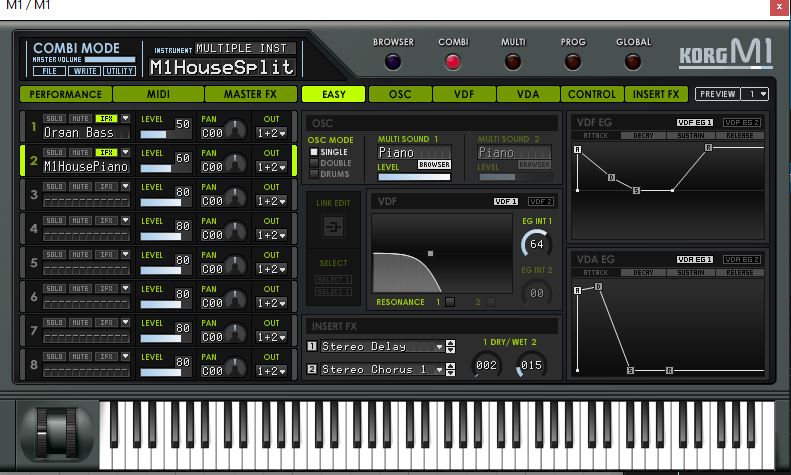The height and width of the screenshot is (475, 791).
Task: Solo timbre 2 M1HousePiano
Action: tap(54, 152)
